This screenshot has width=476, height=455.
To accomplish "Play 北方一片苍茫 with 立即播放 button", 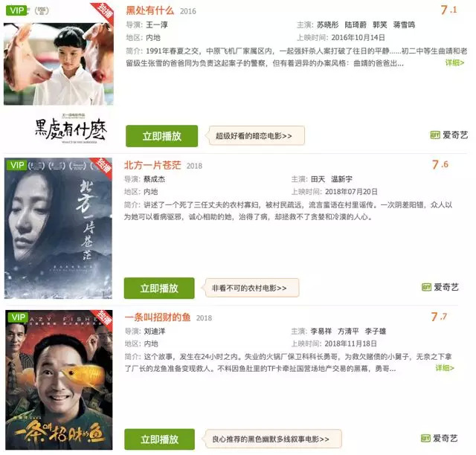I will (x=159, y=288).
